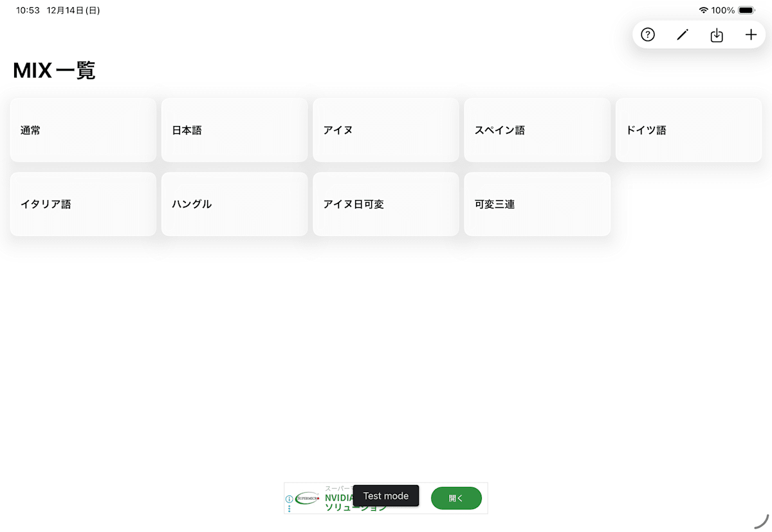772x532 pixels.
Task: Select the アイヌ card
Action: coord(386,130)
